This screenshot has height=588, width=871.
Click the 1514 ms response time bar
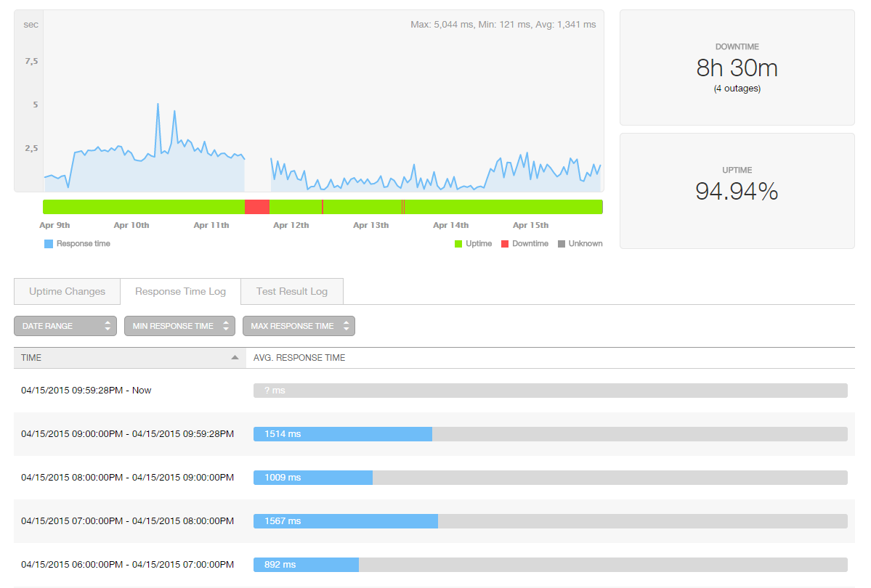(342, 434)
